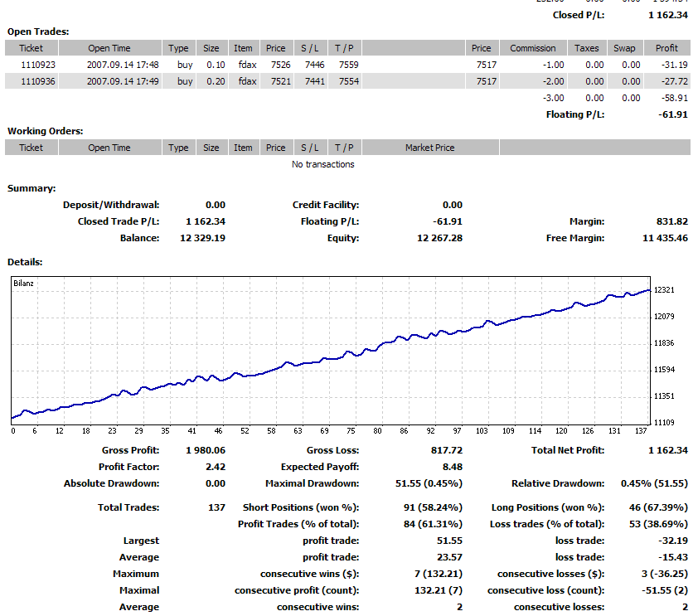The image size is (698, 616).
Task: Click the Bilanz label inside the chart
Action: [24, 284]
